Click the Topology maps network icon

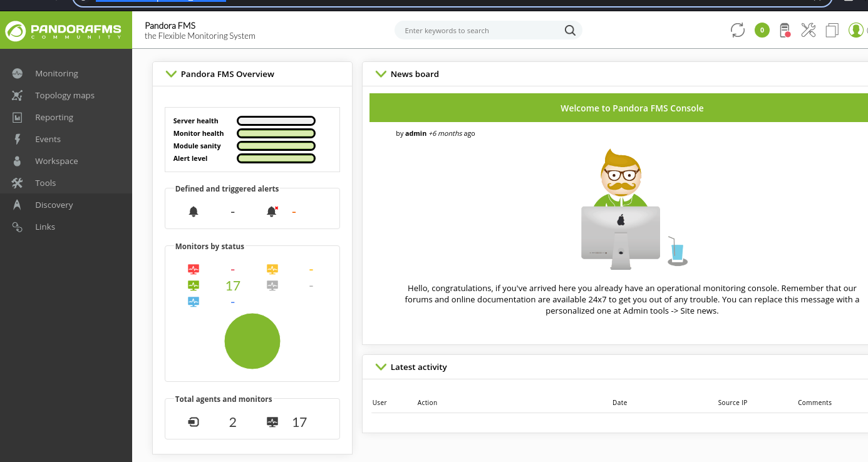coord(17,95)
